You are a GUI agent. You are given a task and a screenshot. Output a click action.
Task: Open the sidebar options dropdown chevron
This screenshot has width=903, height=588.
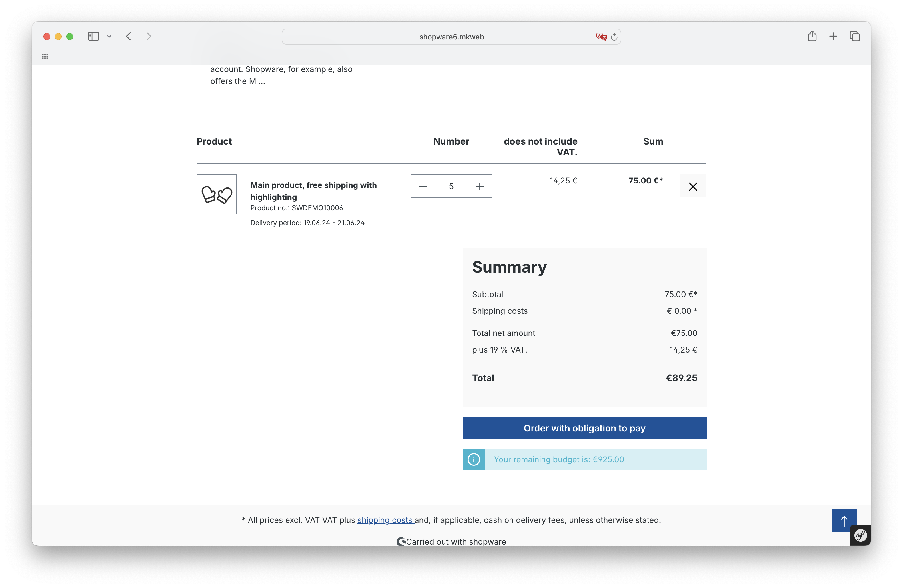click(109, 36)
